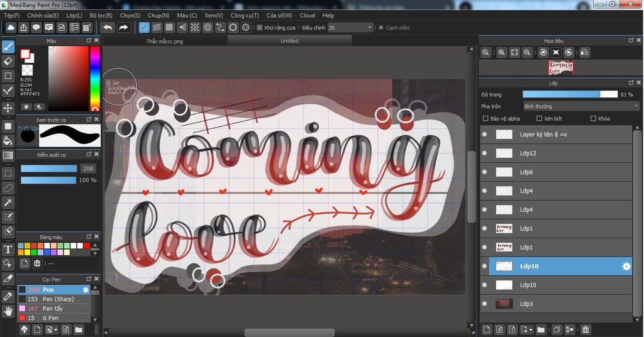644x337 pixels.
Task: Zoom in using the navigator magnifier plus
Action: [501, 52]
